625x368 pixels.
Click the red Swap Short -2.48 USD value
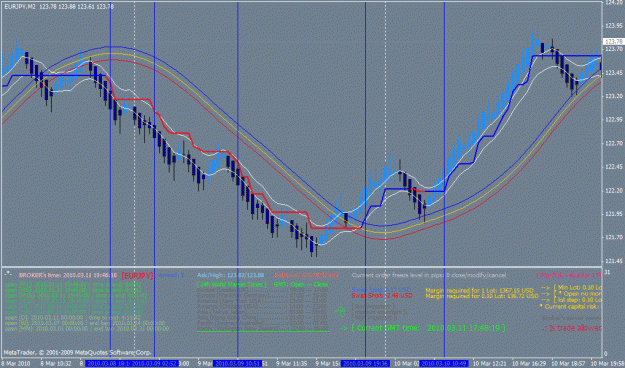382,296
